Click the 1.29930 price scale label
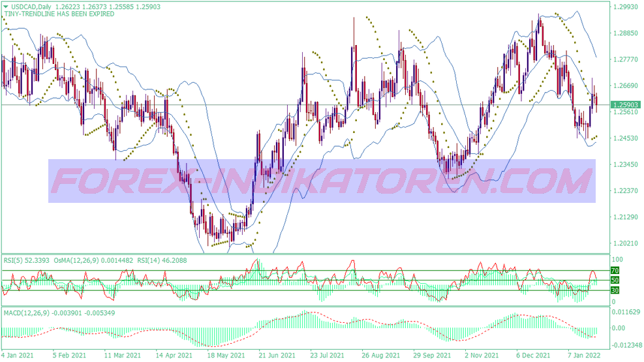 pyautogui.click(x=624, y=7)
